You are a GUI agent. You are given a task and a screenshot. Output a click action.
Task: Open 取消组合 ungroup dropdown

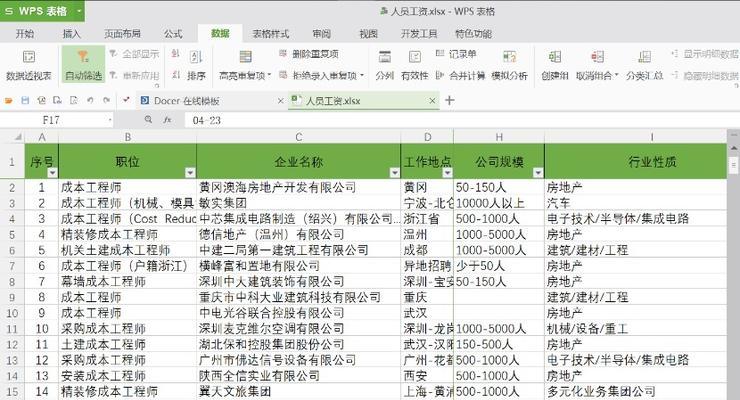click(597, 65)
